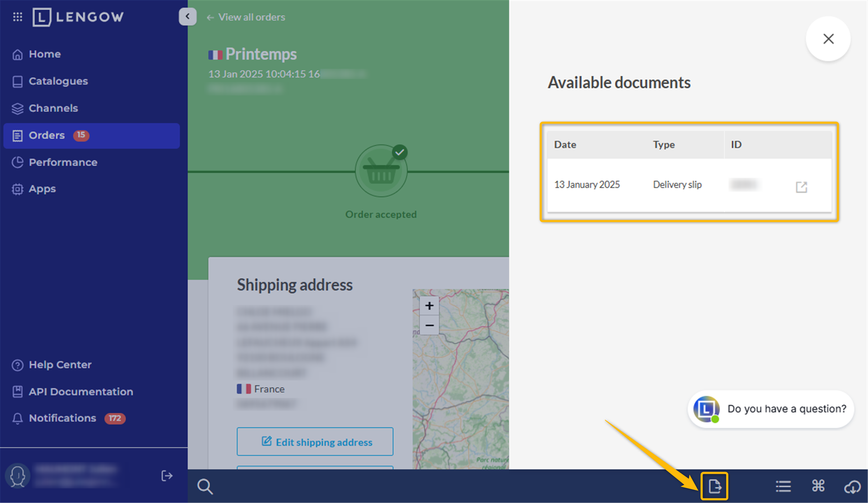Collapse the sidebar with the chevron button
Screen dimensions: 868x503
pyautogui.click(x=188, y=16)
